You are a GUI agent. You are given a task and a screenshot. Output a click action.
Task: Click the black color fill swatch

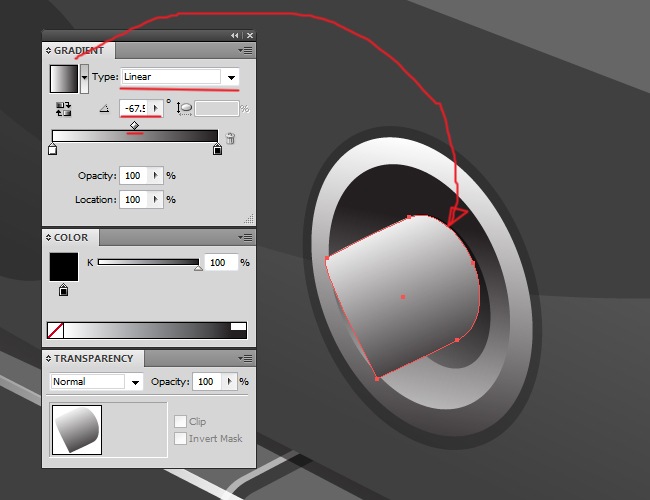pyautogui.click(x=64, y=267)
